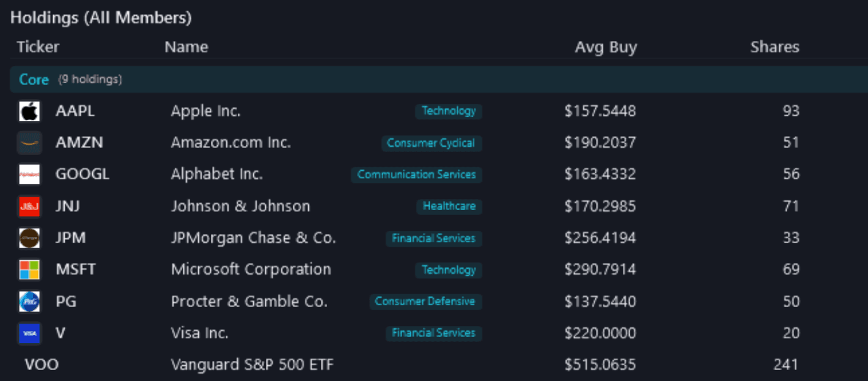Click the $220.0000 average buy value
The width and height of the screenshot is (868, 381).
click(600, 333)
